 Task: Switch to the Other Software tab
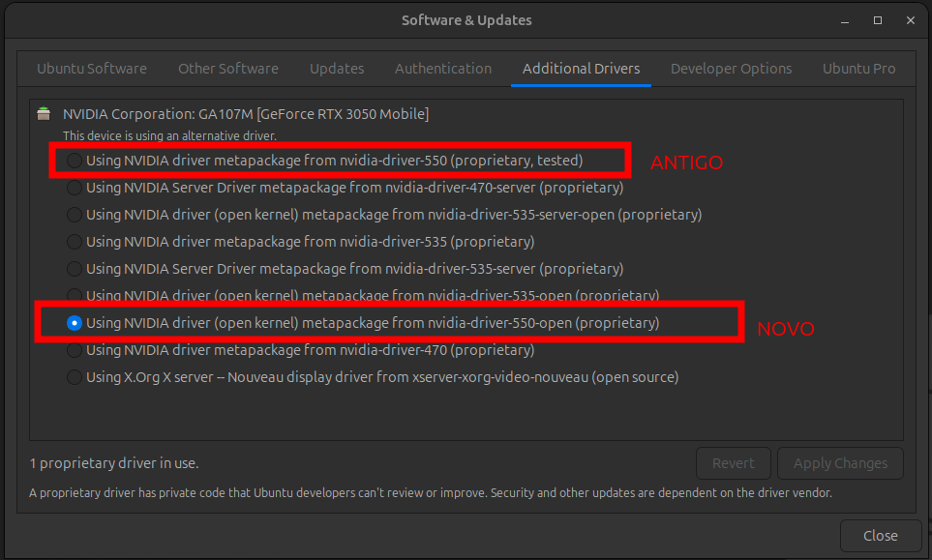tap(228, 69)
